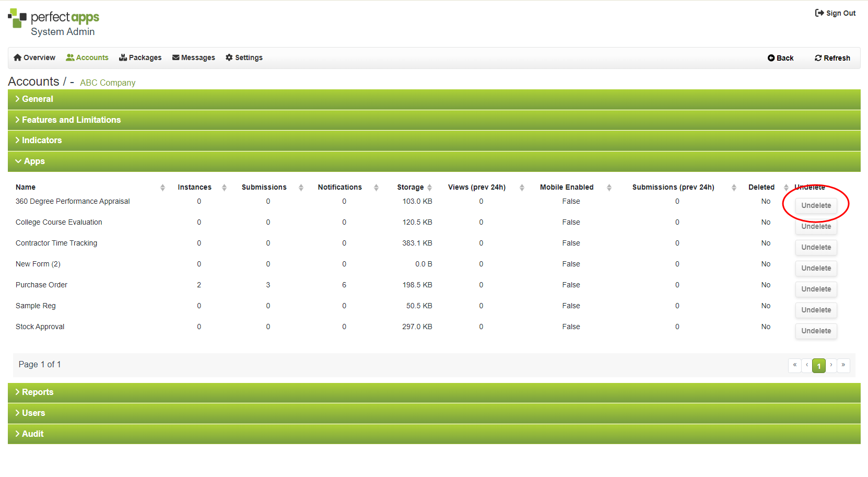868x477 pixels.
Task: Open the Packages menu item
Action: [140, 57]
